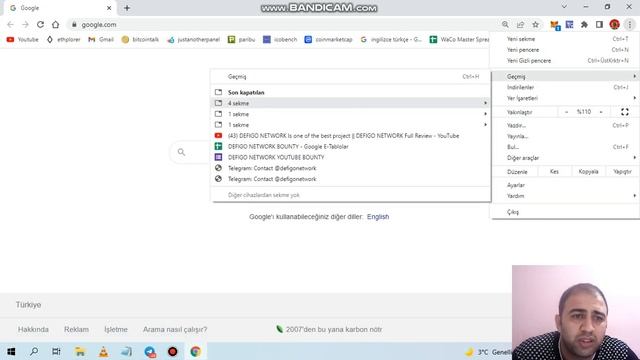Viewport: 640px width, 360px height.
Task: Click the site lock icon
Action: click(74, 24)
